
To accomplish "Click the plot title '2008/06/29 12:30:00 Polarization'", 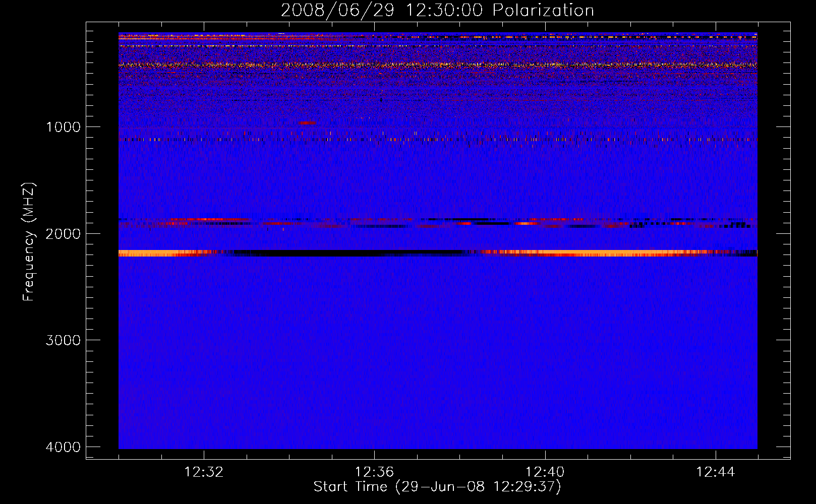I will click(x=437, y=10).
